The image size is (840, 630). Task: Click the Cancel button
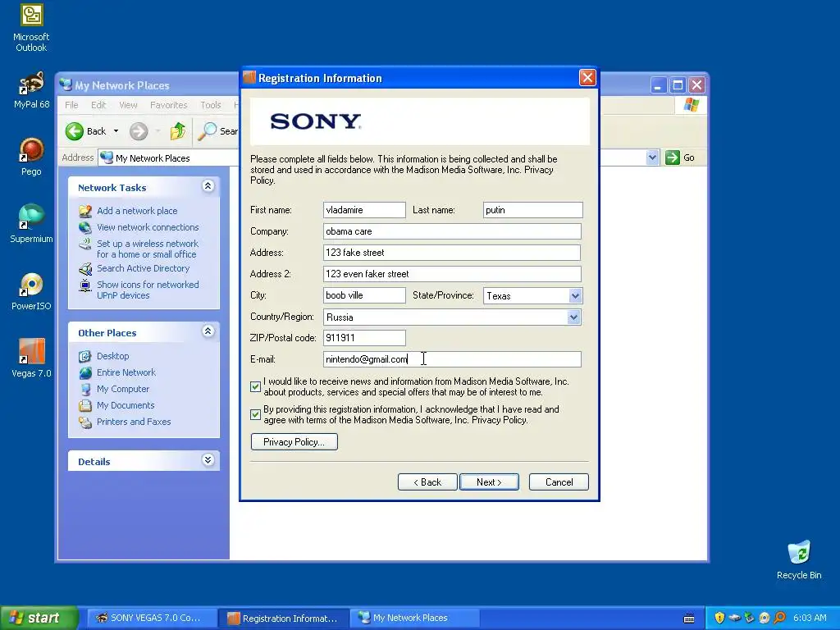(x=559, y=482)
